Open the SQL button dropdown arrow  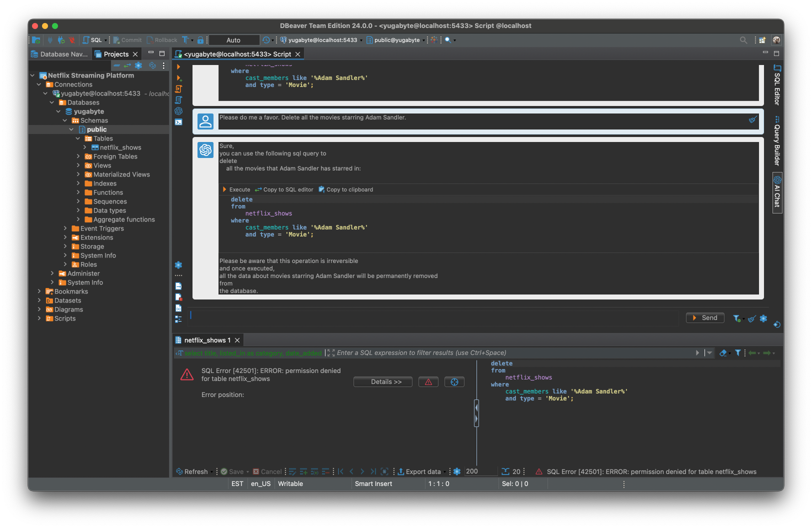(x=106, y=40)
